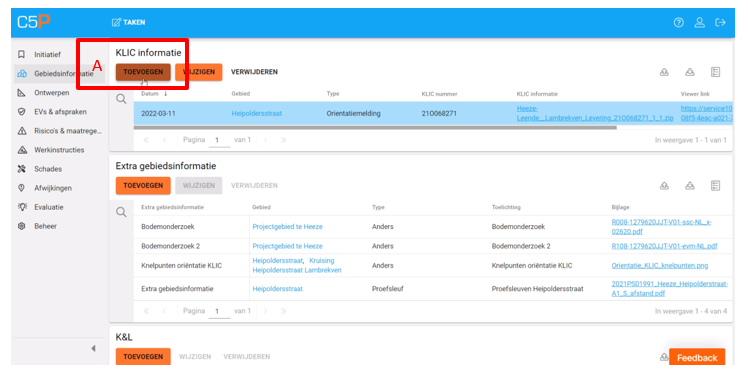Click the logout icon in header

tap(720, 22)
